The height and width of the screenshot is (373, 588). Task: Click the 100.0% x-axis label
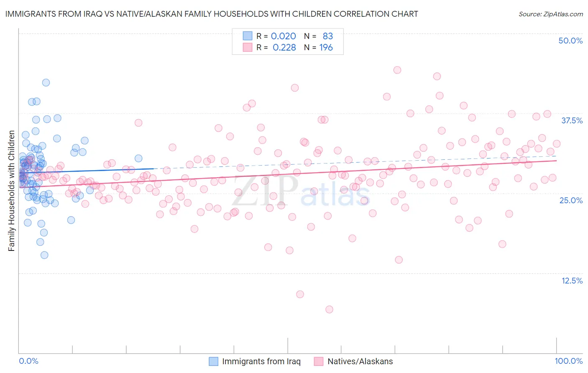click(x=568, y=361)
